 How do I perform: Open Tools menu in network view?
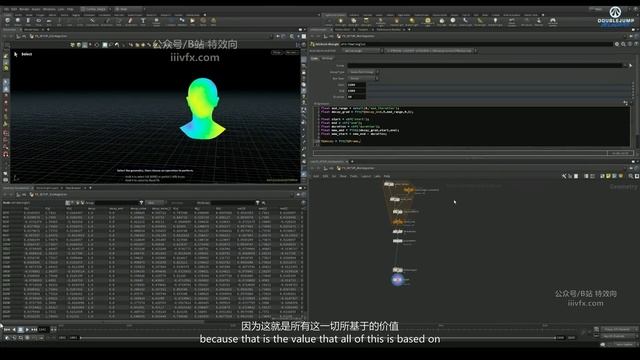pyautogui.click(x=353, y=176)
